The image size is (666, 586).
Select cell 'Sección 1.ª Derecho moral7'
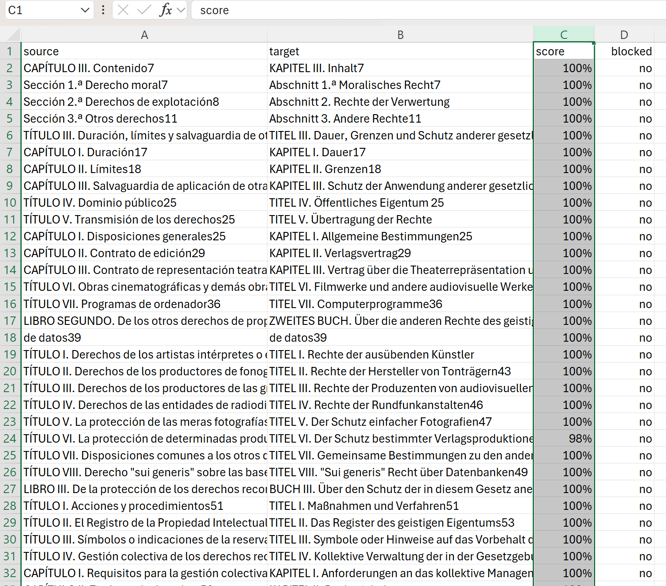pos(144,85)
